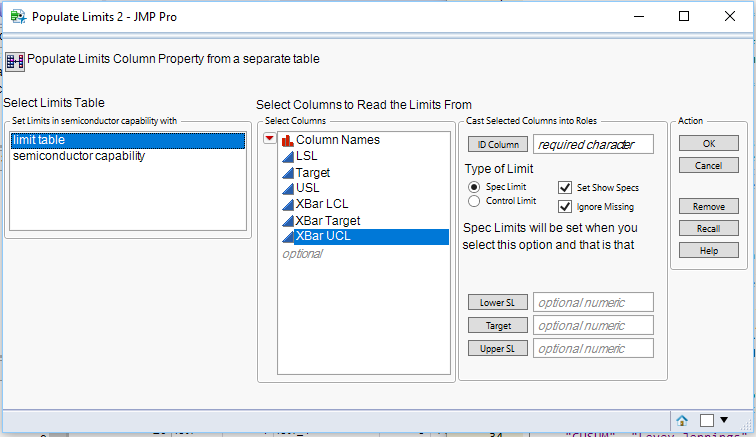
Task: Select the Control Limit radio button
Action: pos(474,201)
